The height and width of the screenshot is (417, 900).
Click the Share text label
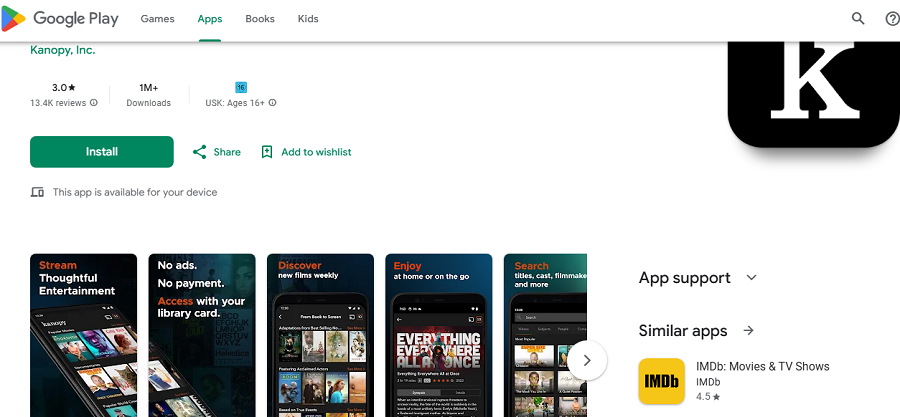point(227,152)
